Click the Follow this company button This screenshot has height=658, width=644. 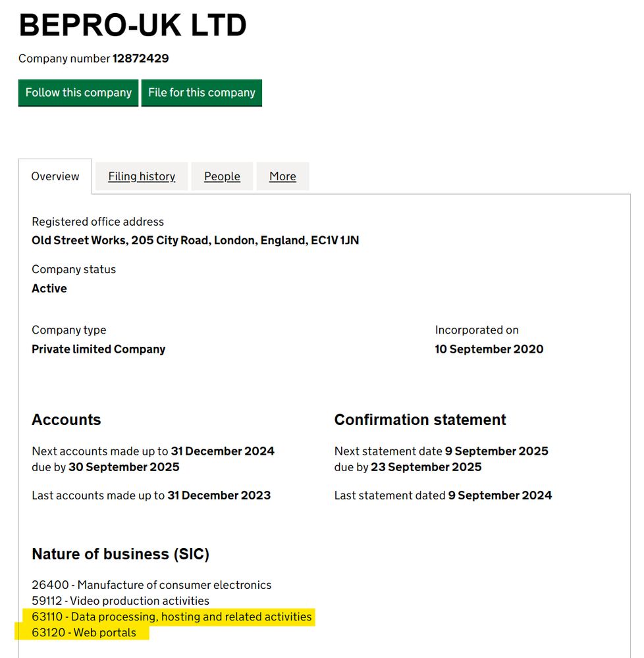coord(78,93)
